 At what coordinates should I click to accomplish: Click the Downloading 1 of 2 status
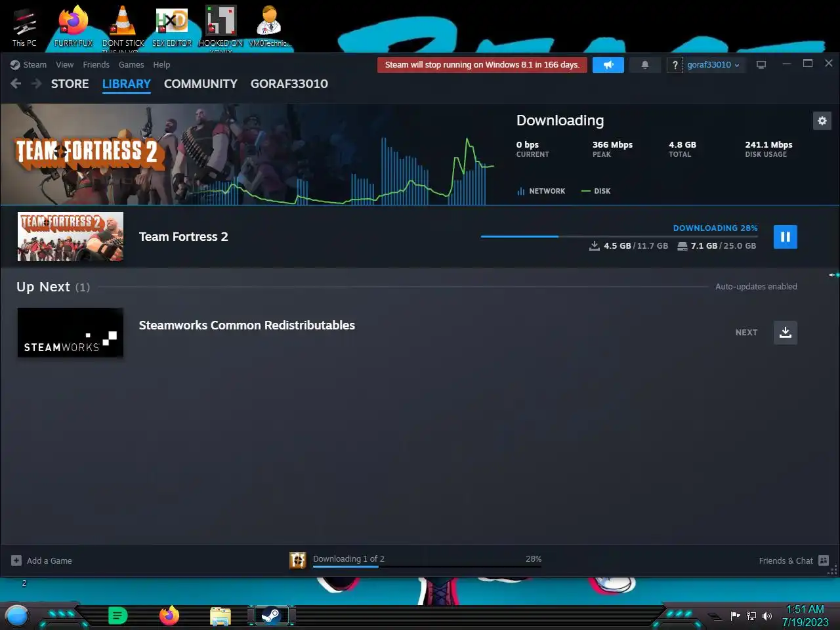348,558
